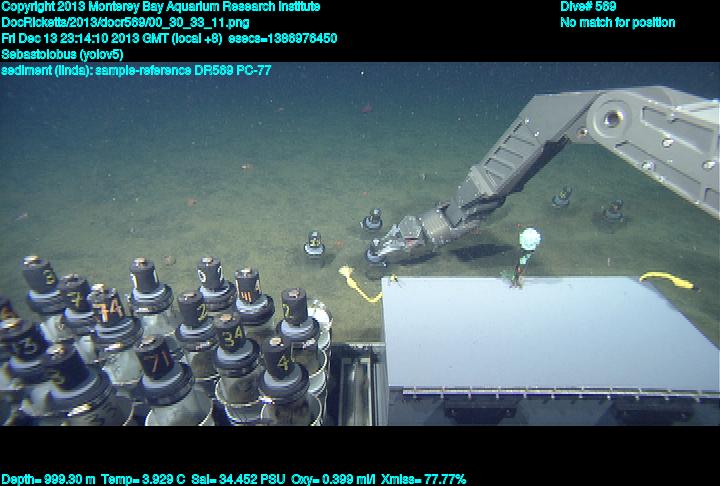Click the yellow rope at tray's right edge
Image resolution: width=720 pixels, height=486 pixels.
pyautogui.click(x=666, y=279)
